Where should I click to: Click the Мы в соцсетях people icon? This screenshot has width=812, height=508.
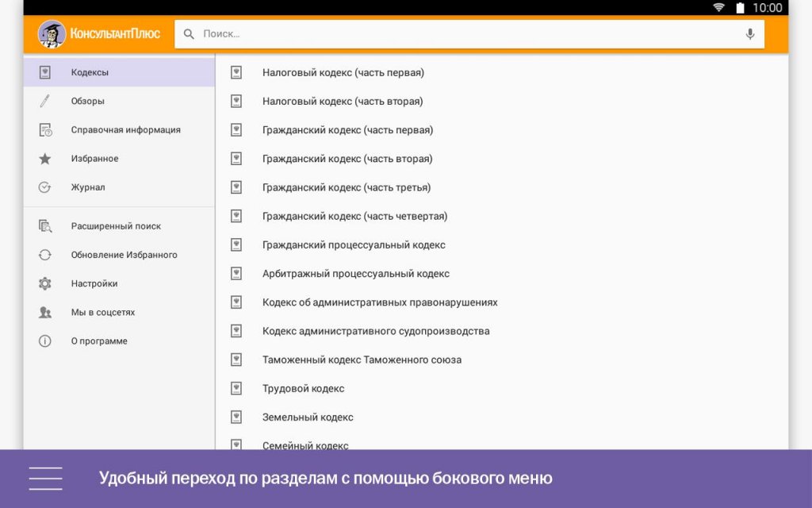pos(45,312)
